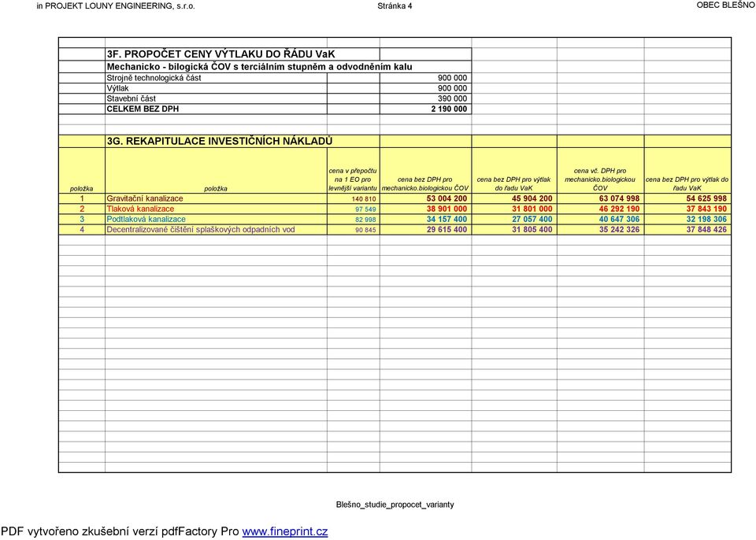Click the value 37 843 190
This screenshot has width=756, height=540.
(x=706, y=209)
